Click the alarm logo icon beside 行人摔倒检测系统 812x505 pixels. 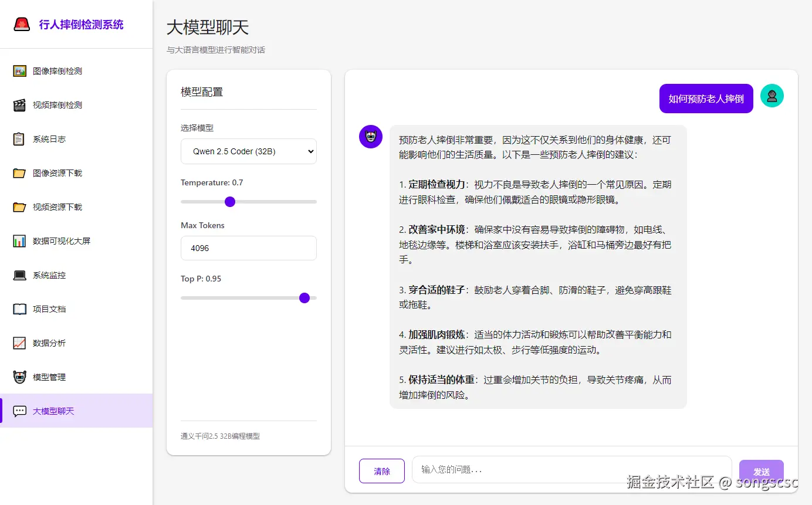coord(21,24)
